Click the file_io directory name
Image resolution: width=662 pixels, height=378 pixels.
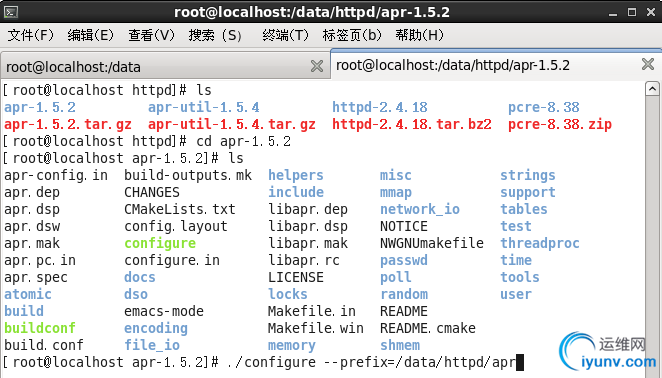click(x=152, y=345)
